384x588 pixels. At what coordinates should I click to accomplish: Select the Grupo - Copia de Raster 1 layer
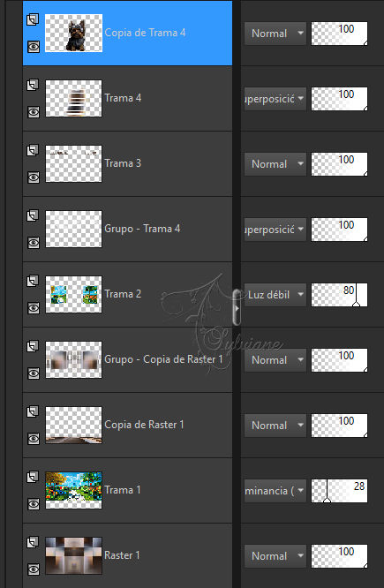[127, 359]
